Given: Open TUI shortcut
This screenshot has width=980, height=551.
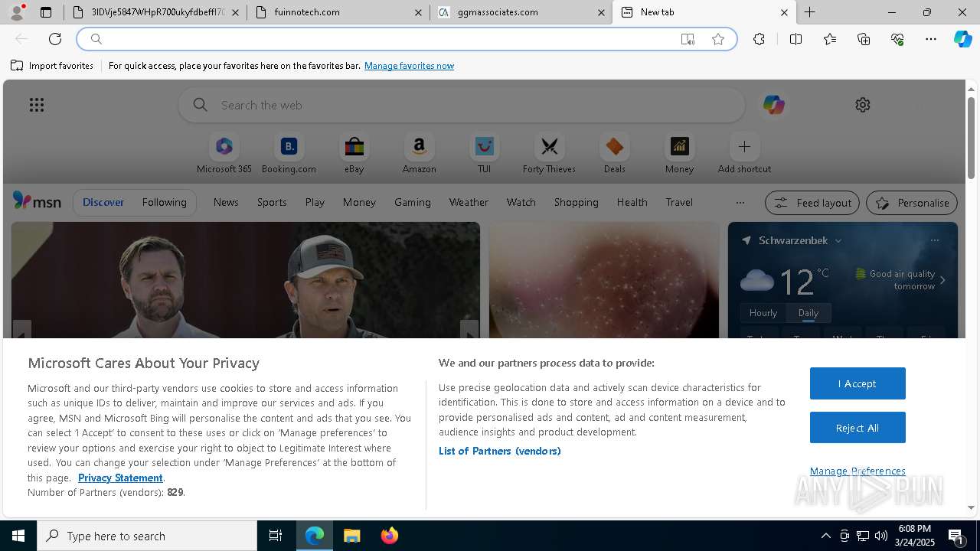Looking at the screenshot, I should pos(484,153).
